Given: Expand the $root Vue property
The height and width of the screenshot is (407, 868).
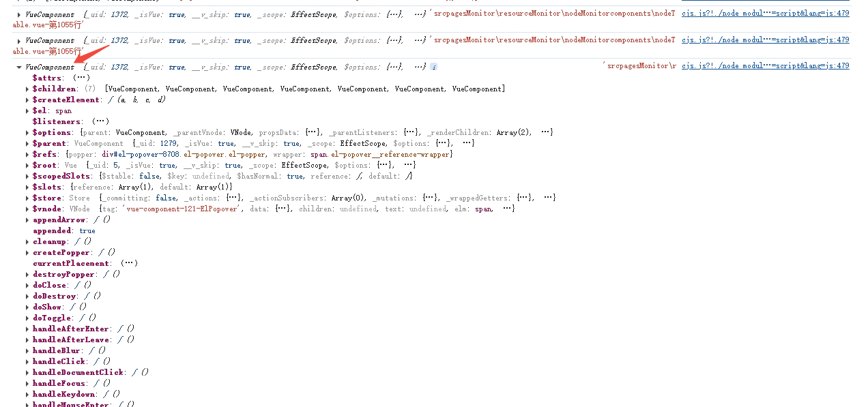Looking at the screenshot, I should [x=27, y=165].
